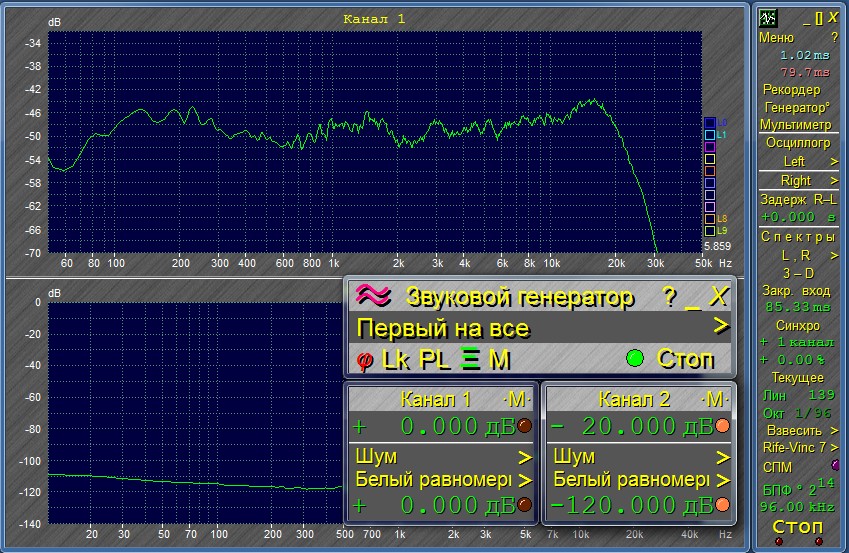Toggle the Канал 2 orange level indicator
The width and height of the screenshot is (849, 553).
click(722, 426)
